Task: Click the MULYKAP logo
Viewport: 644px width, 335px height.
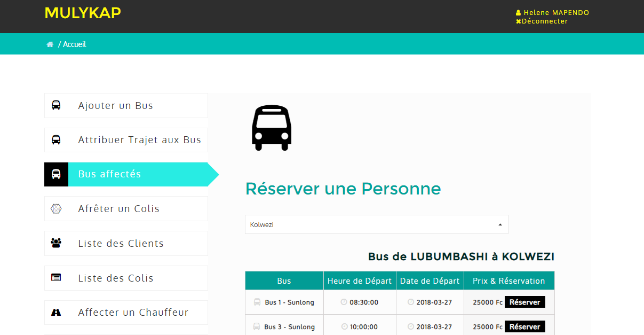Action: click(83, 13)
